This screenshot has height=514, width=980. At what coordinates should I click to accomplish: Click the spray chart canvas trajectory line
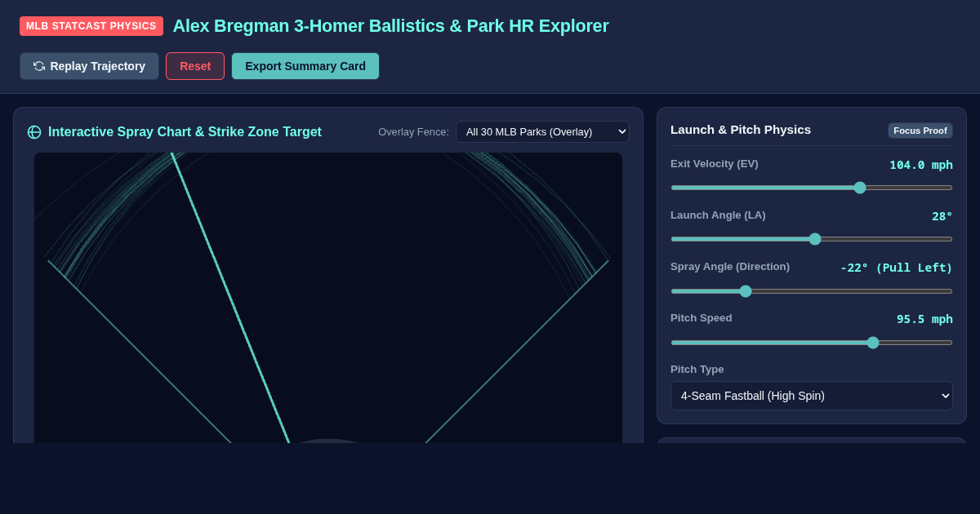tap(230, 298)
